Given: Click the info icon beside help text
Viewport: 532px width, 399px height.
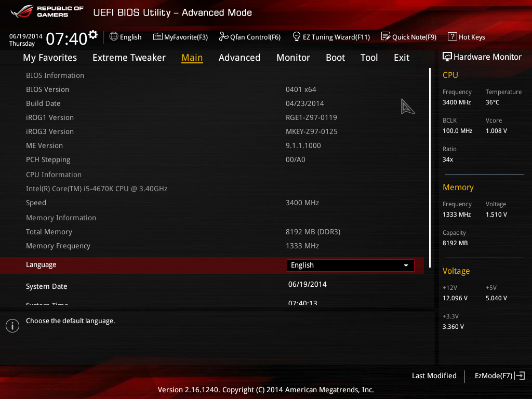Looking at the screenshot, I should pyautogui.click(x=12, y=326).
